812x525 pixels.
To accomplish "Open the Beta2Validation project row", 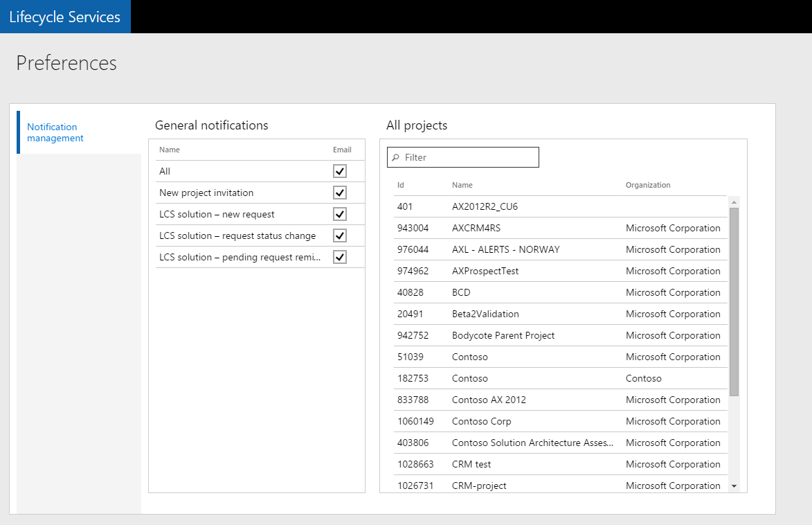I will [x=485, y=314].
